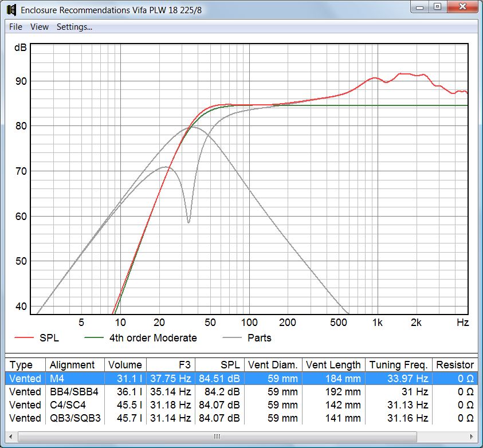Viewport: 483px width, 448px height.
Task: Click the horizontal scrollbar thumb below the table
Action: pos(217,436)
